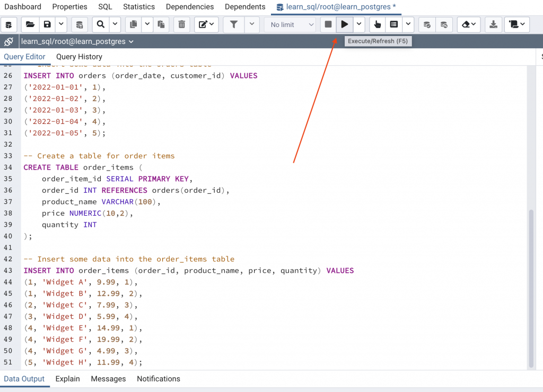Click the 'Widget A' values row
The width and height of the screenshot is (543, 392).
pos(81,282)
